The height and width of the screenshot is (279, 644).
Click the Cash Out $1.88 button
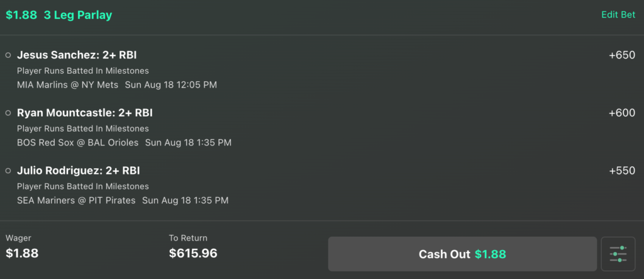(462, 254)
